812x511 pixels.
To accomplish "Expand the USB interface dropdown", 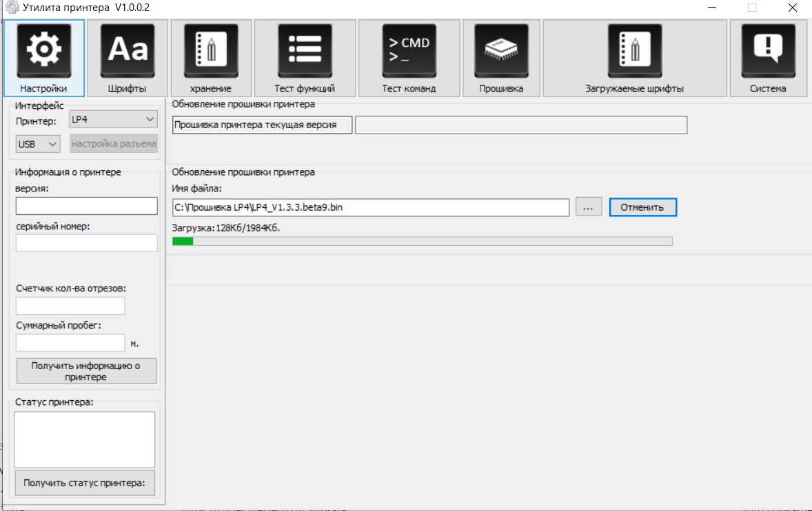I will (x=38, y=145).
